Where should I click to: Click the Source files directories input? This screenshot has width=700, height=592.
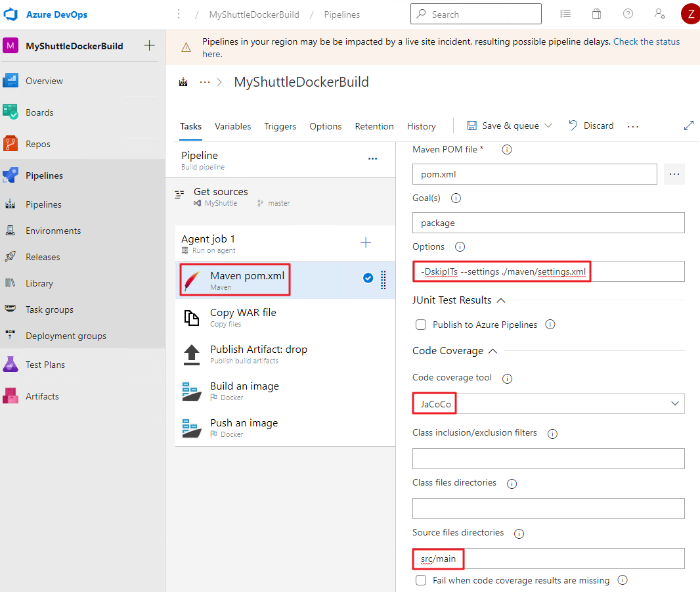[548, 558]
